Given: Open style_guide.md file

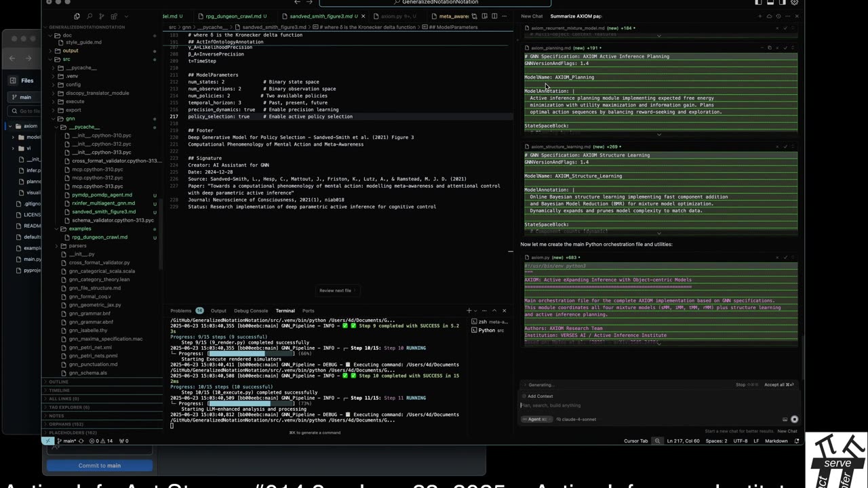Looking at the screenshot, I should [x=83, y=42].
